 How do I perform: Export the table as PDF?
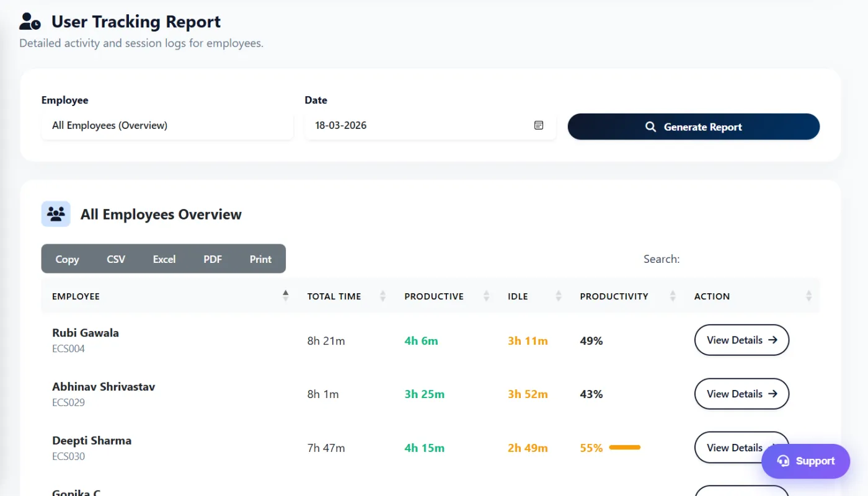pyautogui.click(x=213, y=259)
